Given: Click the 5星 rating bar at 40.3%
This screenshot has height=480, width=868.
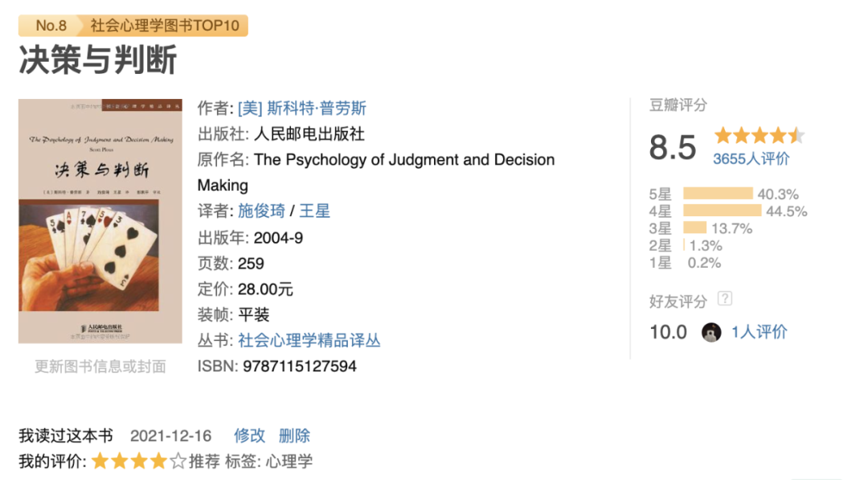Looking at the screenshot, I should click(x=718, y=193).
